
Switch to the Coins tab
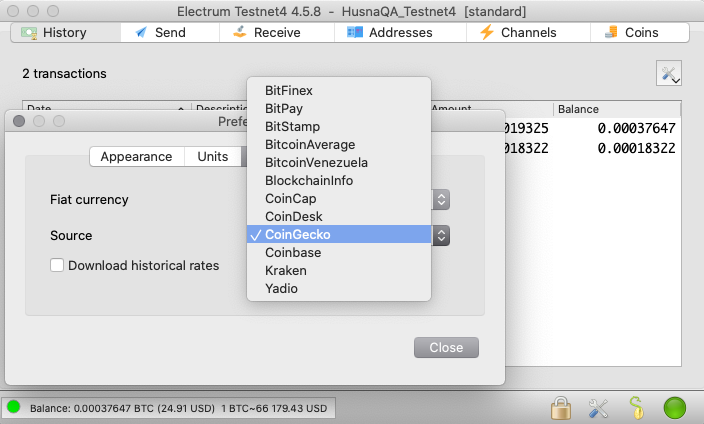click(639, 33)
